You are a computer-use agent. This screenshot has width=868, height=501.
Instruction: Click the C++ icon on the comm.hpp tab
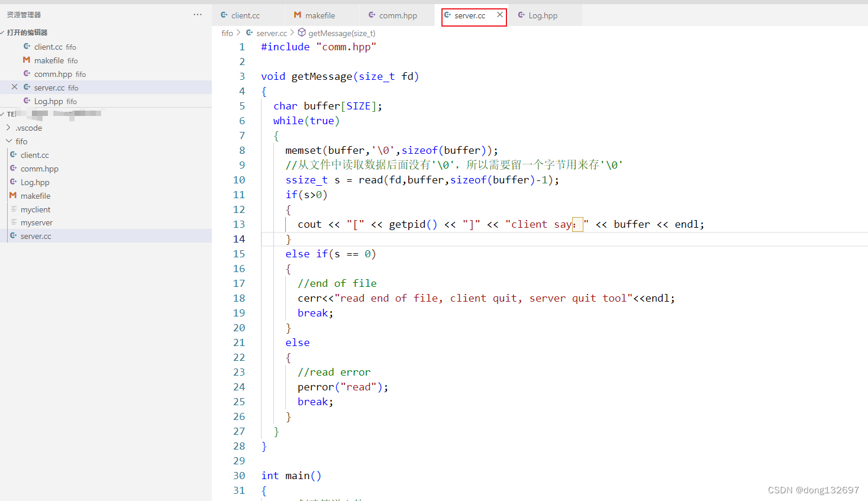coord(372,15)
